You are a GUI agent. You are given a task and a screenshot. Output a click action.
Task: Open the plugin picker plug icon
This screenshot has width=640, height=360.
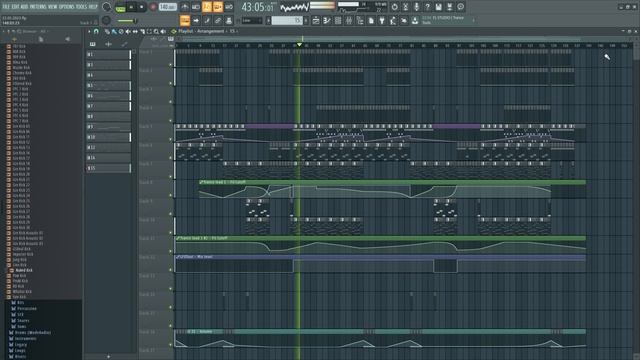[382, 20]
